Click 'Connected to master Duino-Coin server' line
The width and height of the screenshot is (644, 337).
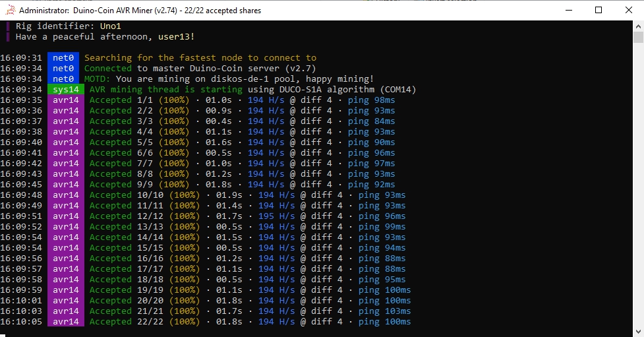pos(200,68)
